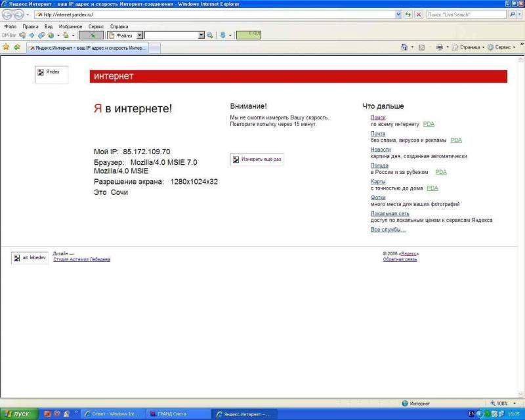Click the Print icon
This screenshot has height=420, width=525.
440,47
